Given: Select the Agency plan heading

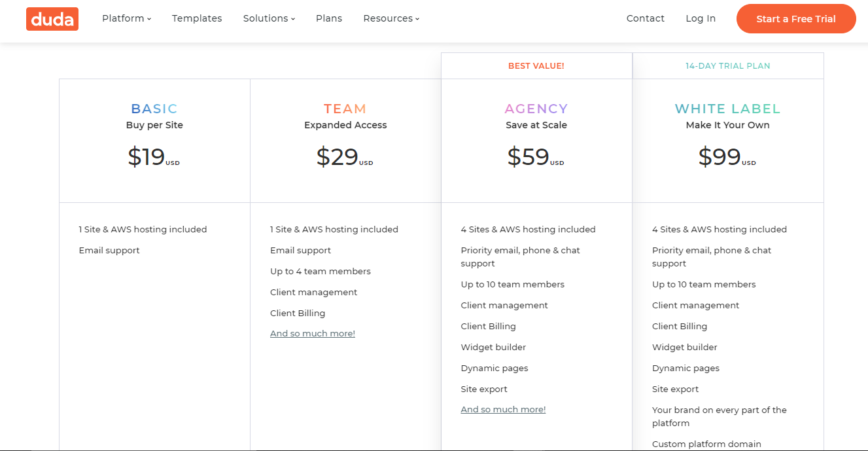Looking at the screenshot, I should (x=536, y=109).
